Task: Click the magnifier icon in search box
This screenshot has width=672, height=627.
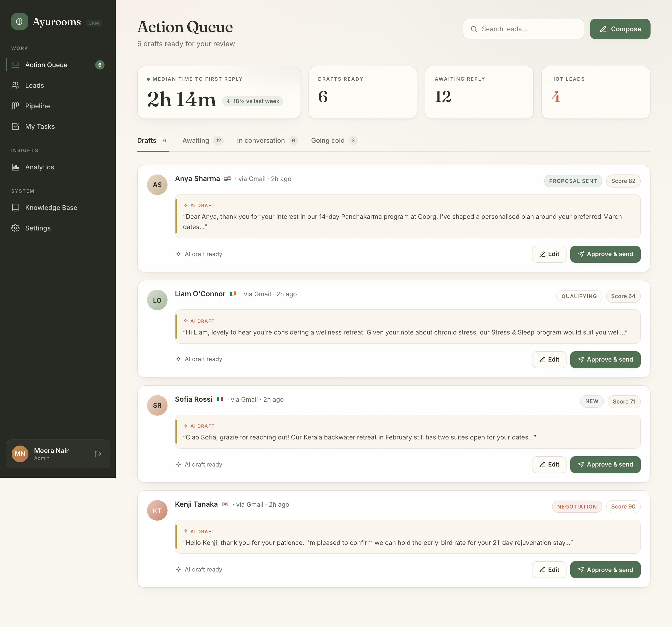Action: (x=474, y=29)
